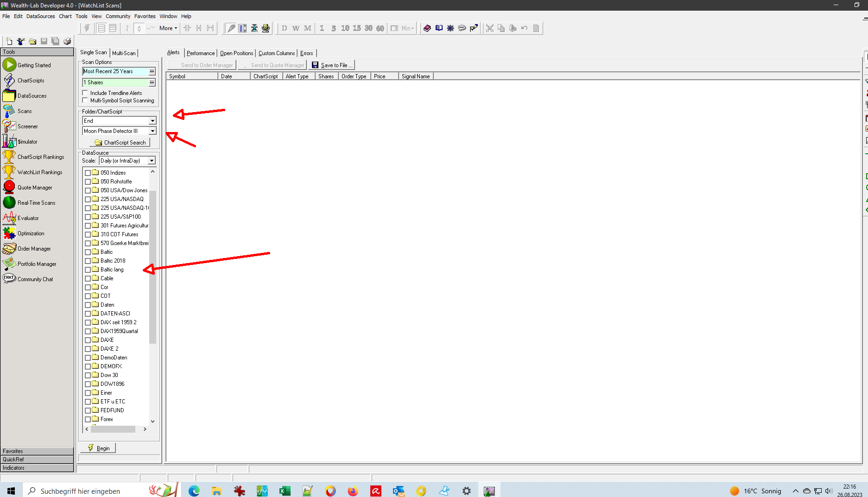Image resolution: width=868 pixels, height=497 pixels.
Task: Check the DAXE datasource checkbox
Action: pyautogui.click(x=88, y=340)
